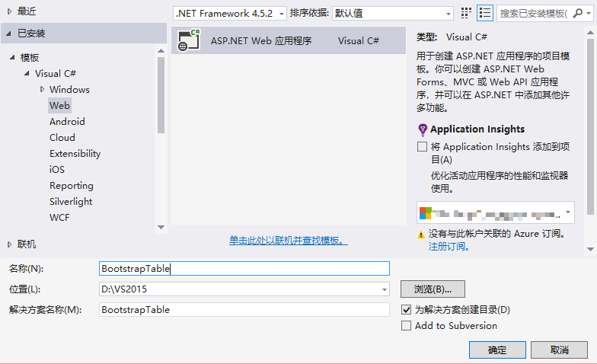This screenshot has width=597, height=364.
Task: Select the Extensibility template category
Action: [75, 154]
